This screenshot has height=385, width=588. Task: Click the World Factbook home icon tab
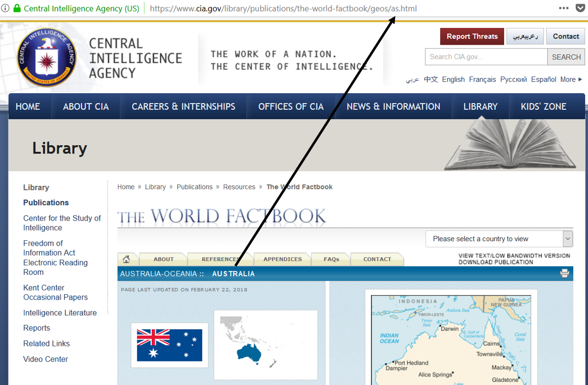pos(126,259)
